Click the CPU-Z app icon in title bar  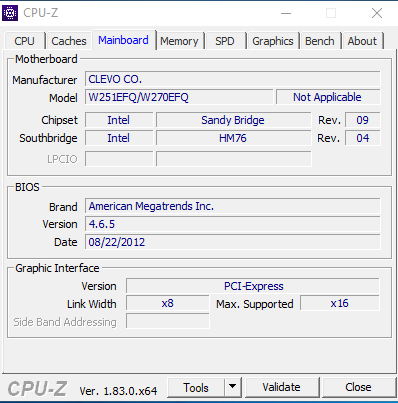click(x=10, y=13)
